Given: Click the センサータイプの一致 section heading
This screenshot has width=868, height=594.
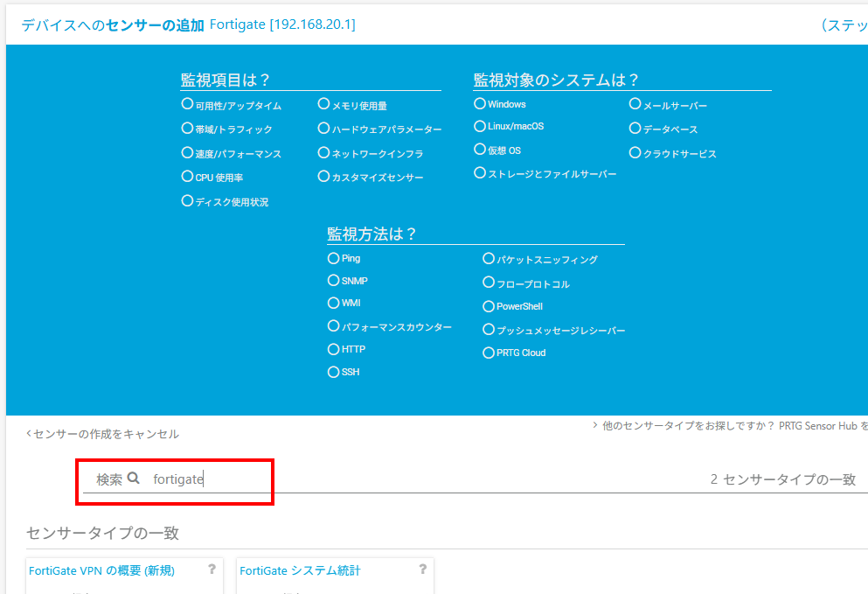Looking at the screenshot, I should pyautogui.click(x=102, y=533).
